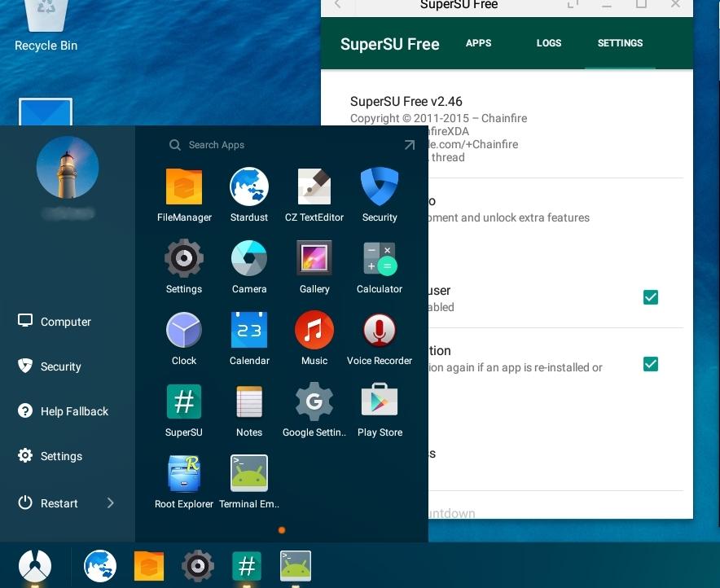Viewport: 720px width, 588px height.
Task: Click the start button on taskbar
Action: click(35, 565)
